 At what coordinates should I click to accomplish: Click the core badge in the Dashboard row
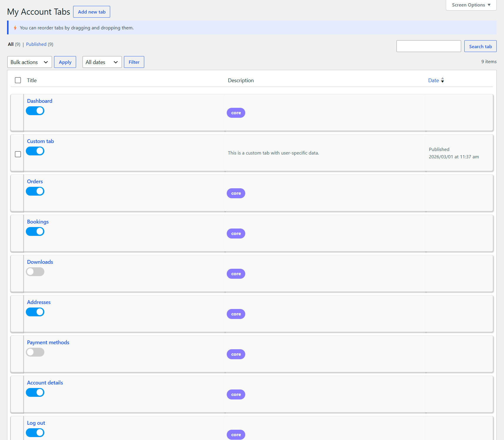(236, 113)
